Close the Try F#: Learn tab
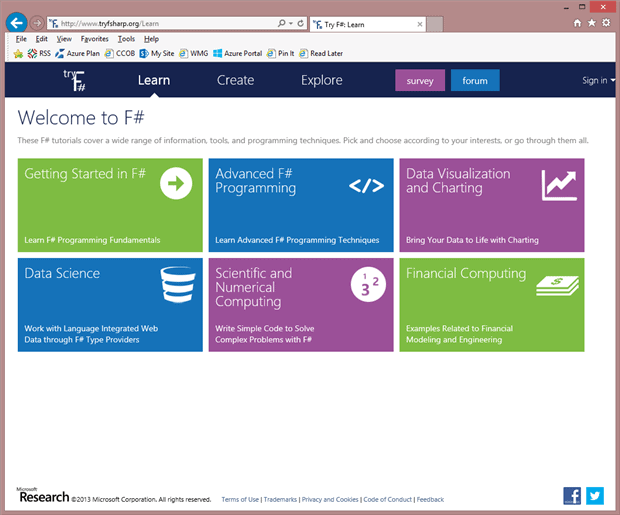The width and height of the screenshot is (620, 515). [420, 25]
